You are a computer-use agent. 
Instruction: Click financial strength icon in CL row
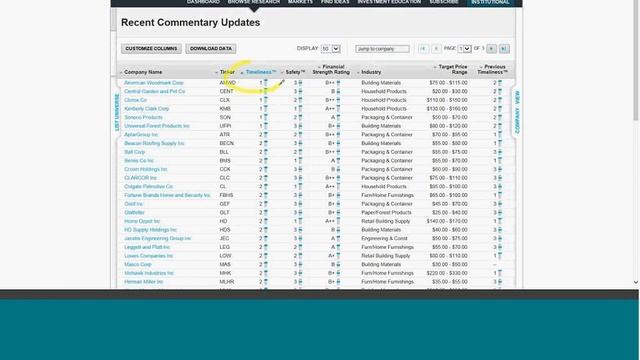click(338, 187)
